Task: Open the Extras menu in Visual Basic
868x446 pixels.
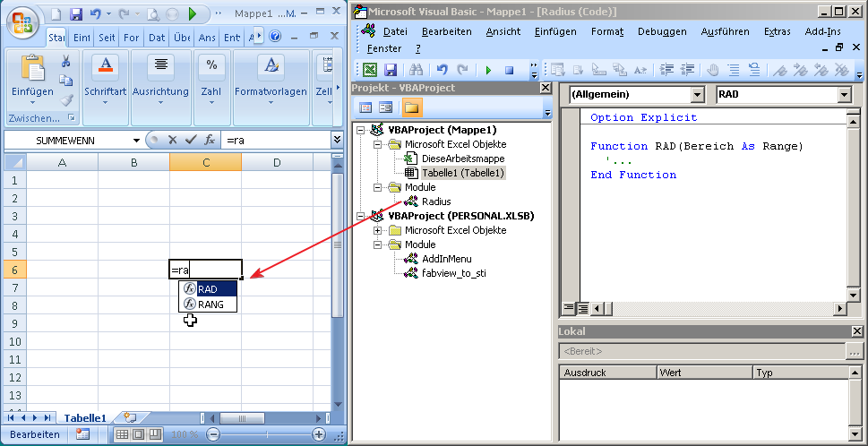Action: pos(778,31)
